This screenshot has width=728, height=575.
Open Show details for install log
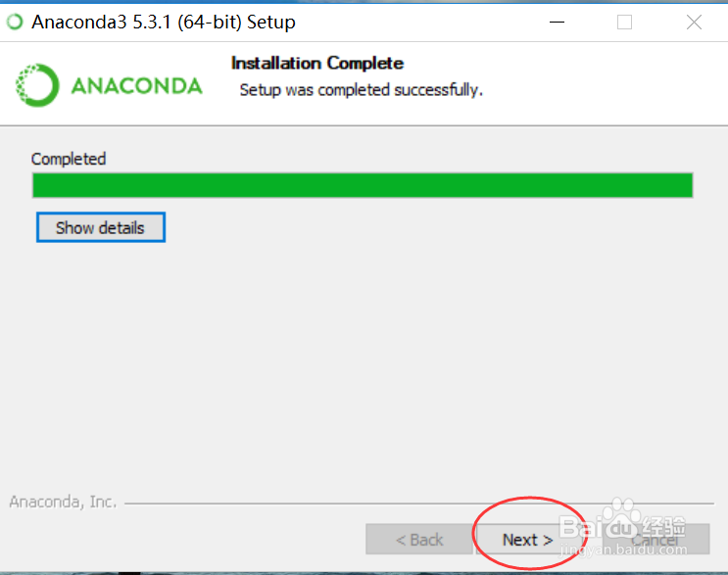[101, 227]
